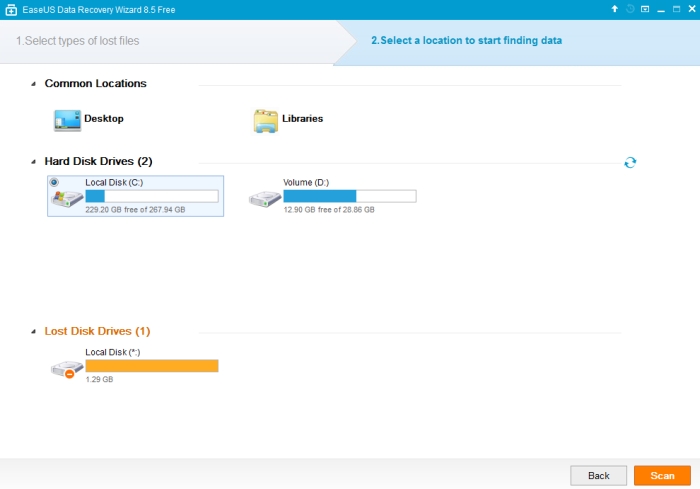This screenshot has height=489, width=700.
Task: Click the Hard Disk Drives (2) heading
Action: coord(98,161)
